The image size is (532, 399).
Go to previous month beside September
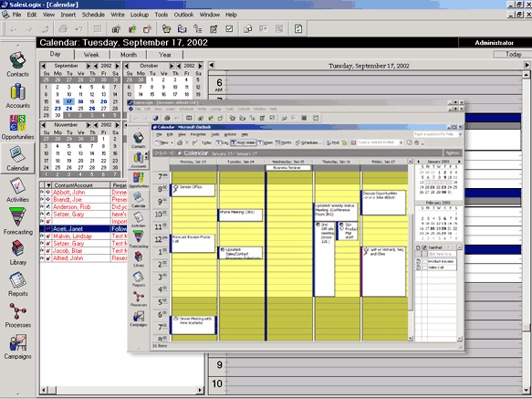tap(43, 66)
